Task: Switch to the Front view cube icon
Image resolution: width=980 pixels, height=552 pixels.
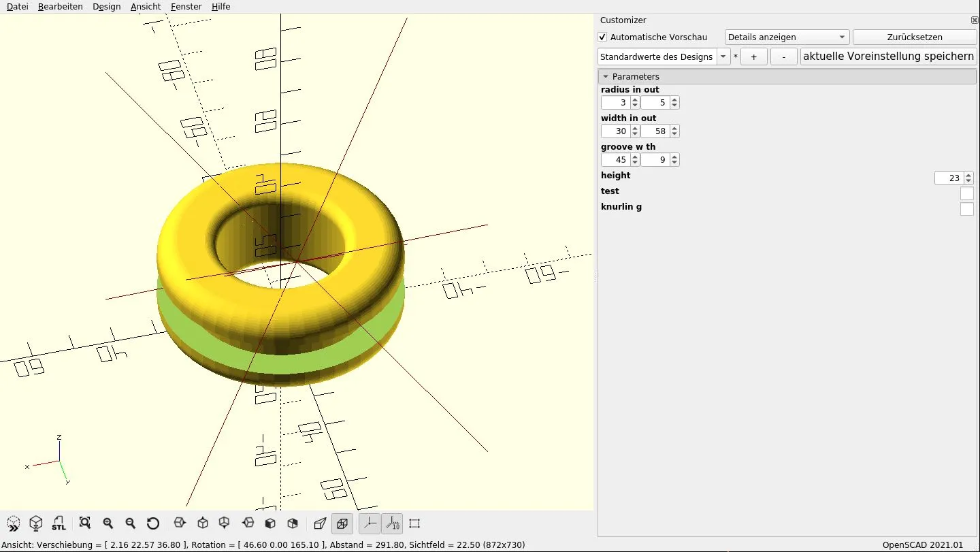Action: (270, 523)
